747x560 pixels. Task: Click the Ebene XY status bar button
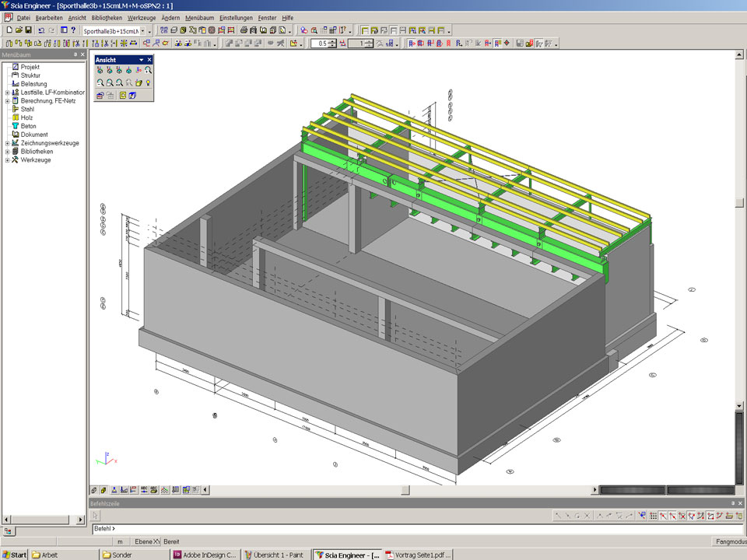147,541
